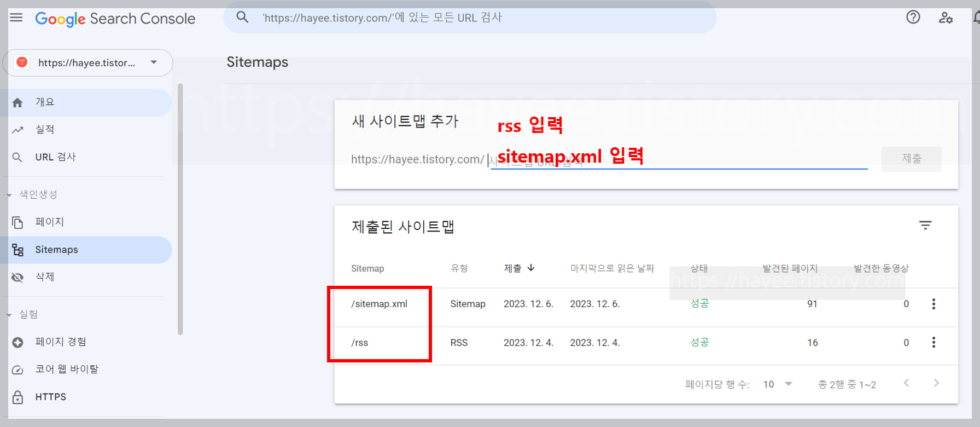Click the Sitemap column header
Viewport: 980px width, 427px height.
tap(367, 269)
